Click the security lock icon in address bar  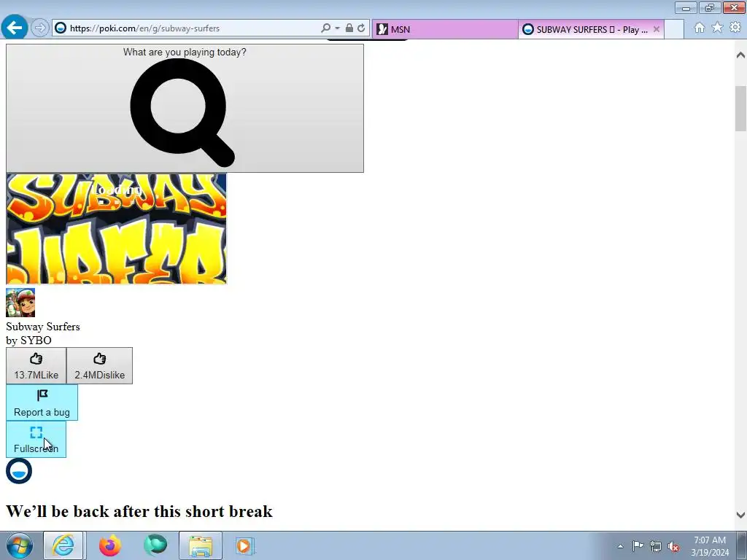click(x=349, y=28)
